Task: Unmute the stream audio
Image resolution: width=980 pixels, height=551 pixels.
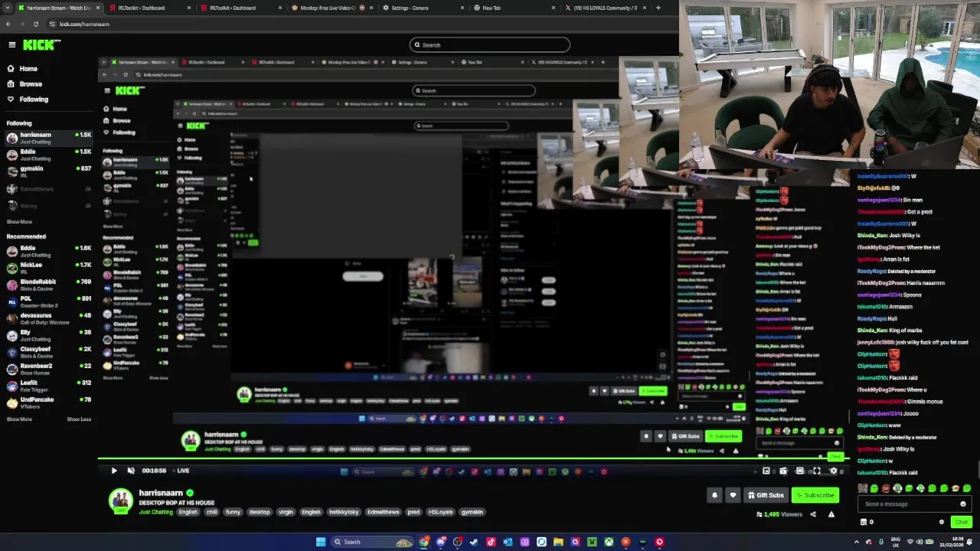Action: click(x=130, y=471)
